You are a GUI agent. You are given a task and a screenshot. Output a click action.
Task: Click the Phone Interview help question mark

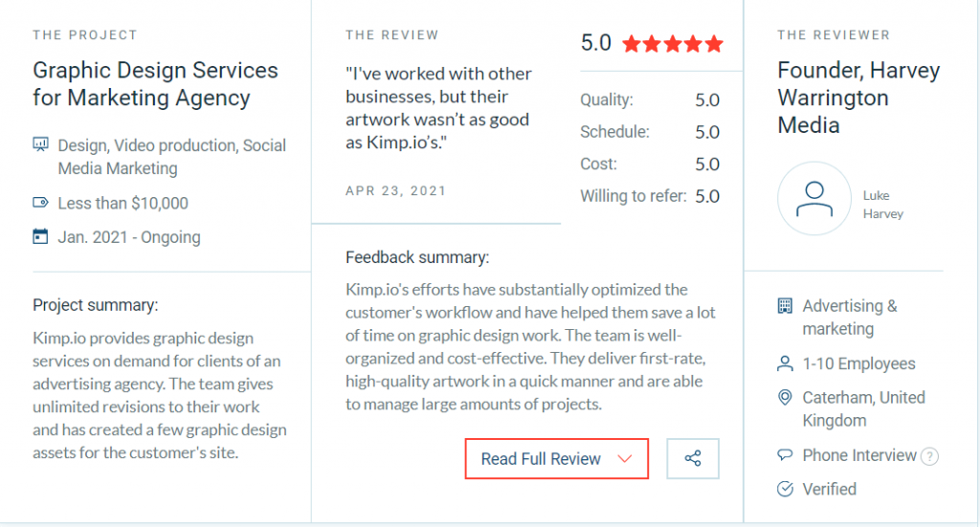pos(928,456)
